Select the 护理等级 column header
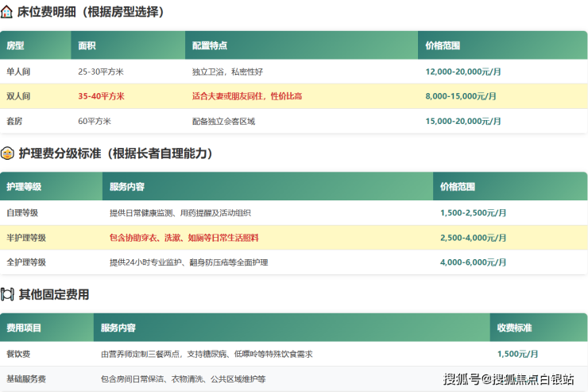588x392 pixels. pos(24,187)
